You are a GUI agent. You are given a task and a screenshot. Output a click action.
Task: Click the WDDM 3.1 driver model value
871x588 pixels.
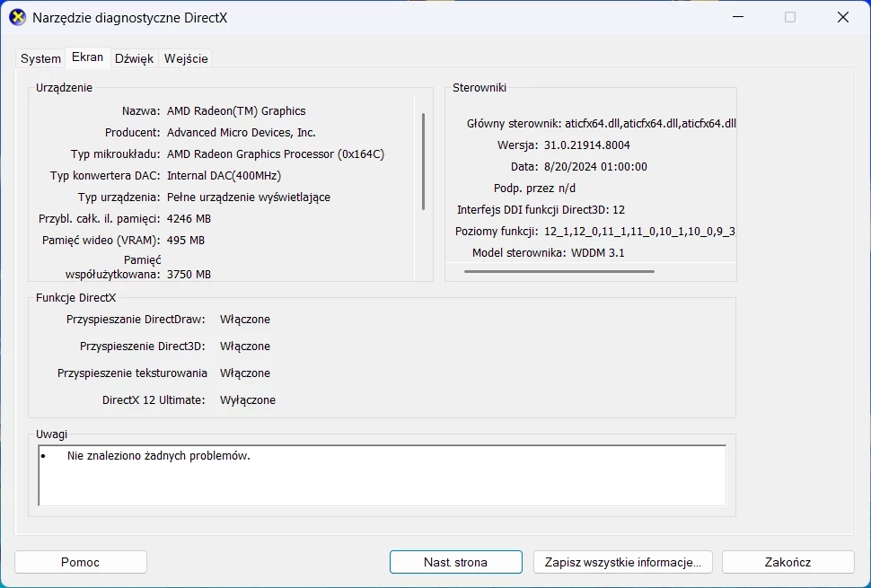pos(597,253)
